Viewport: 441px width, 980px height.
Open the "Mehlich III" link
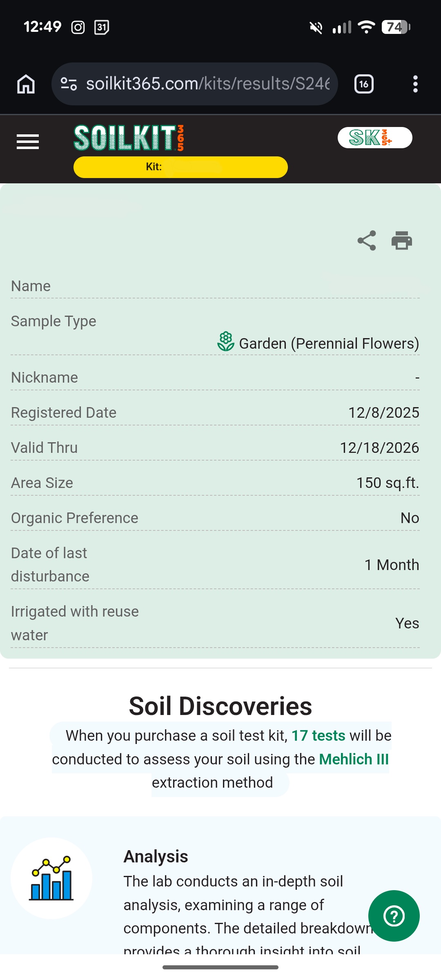point(354,759)
